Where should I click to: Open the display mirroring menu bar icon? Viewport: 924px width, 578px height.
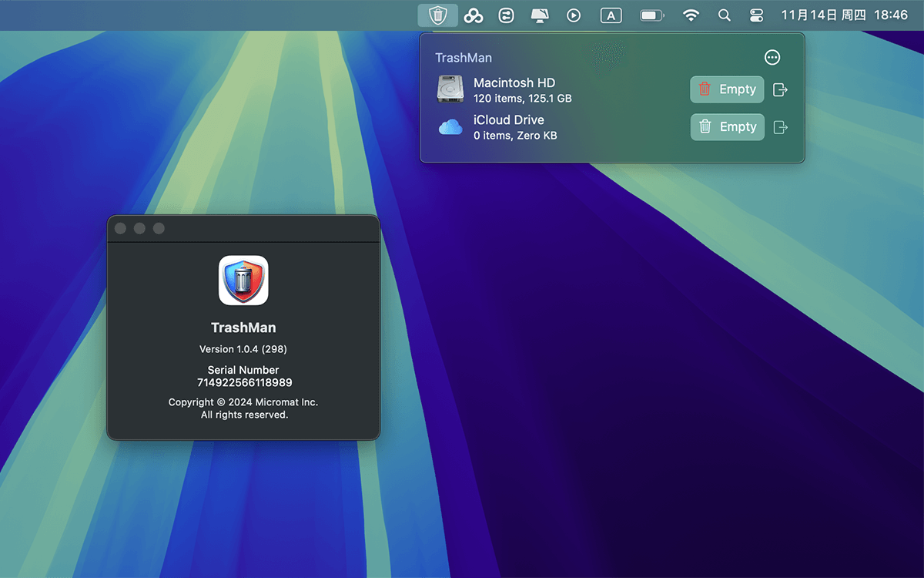click(540, 15)
